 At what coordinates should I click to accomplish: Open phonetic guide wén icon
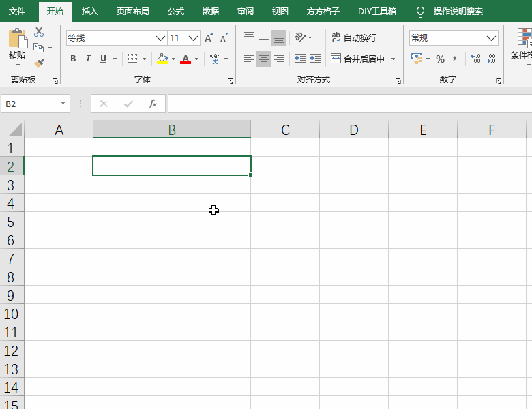tap(215, 59)
